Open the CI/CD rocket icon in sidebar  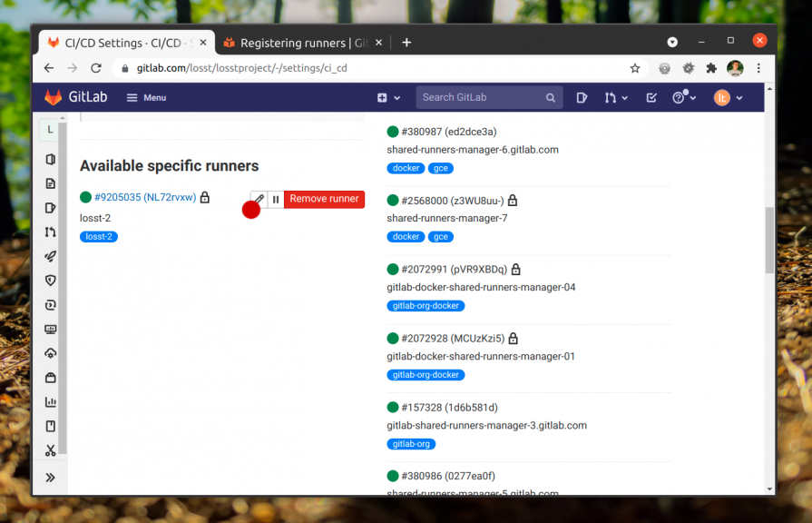pyautogui.click(x=51, y=257)
